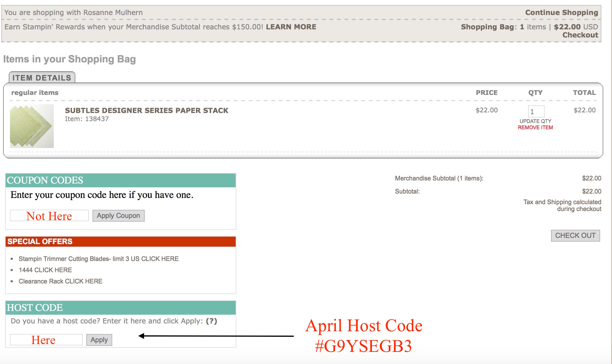This screenshot has width=612, height=364.
Task: Click the paper stack product thumbnail
Action: point(32,126)
